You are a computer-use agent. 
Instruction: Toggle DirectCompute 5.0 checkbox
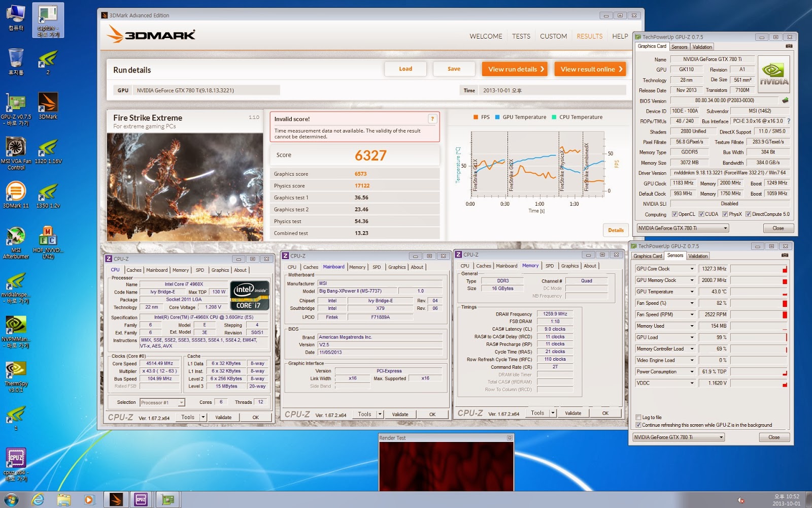click(748, 214)
